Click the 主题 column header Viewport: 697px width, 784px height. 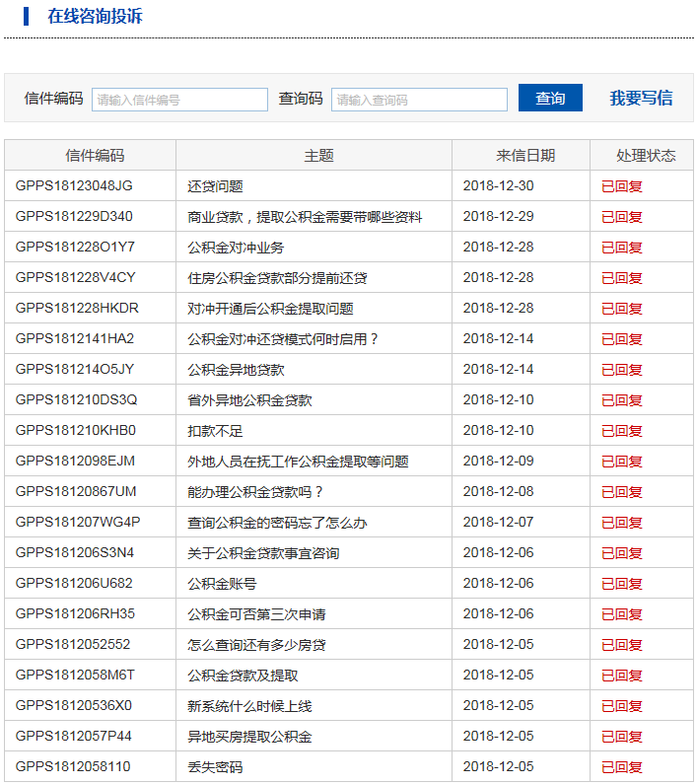[318, 156]
